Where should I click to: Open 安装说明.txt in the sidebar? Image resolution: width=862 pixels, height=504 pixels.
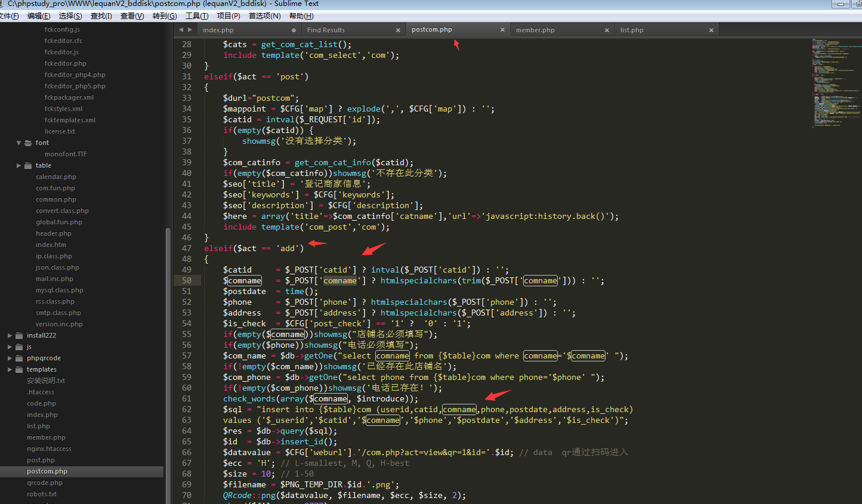[x=46, y=381]
